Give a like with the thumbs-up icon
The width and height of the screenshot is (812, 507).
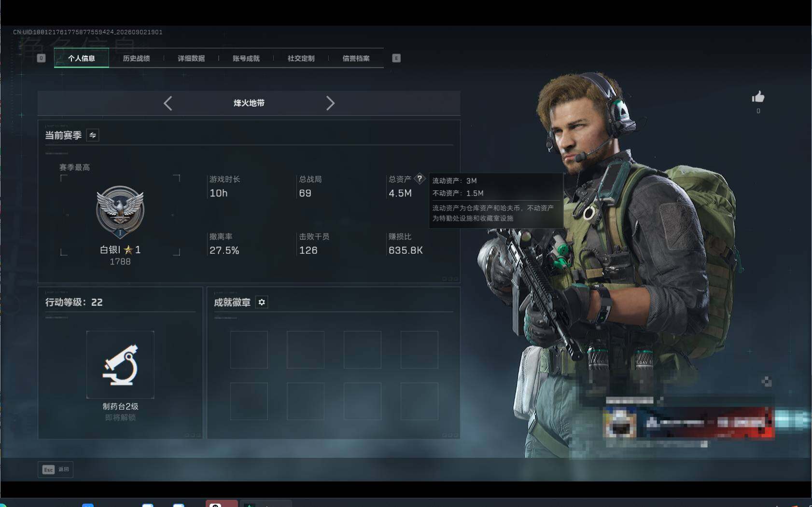[x=758, y=97]
